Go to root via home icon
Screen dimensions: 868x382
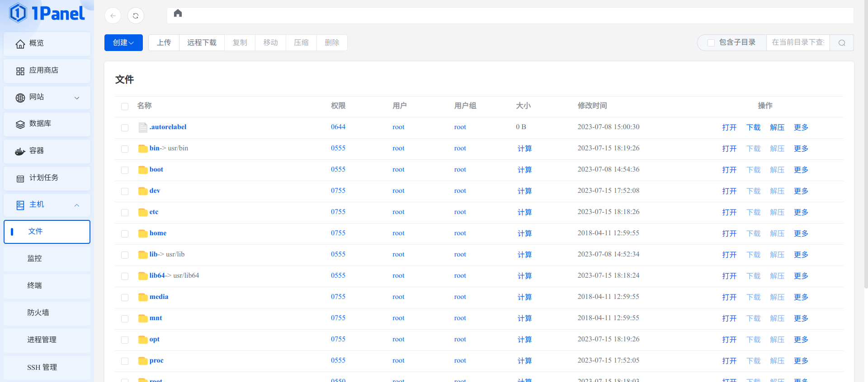click(x=178, y=13)
